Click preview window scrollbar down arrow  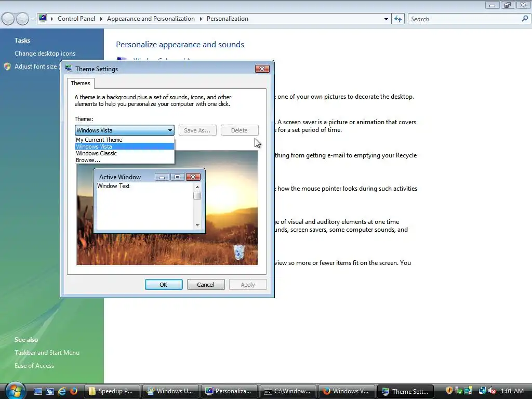pos(197,225)
